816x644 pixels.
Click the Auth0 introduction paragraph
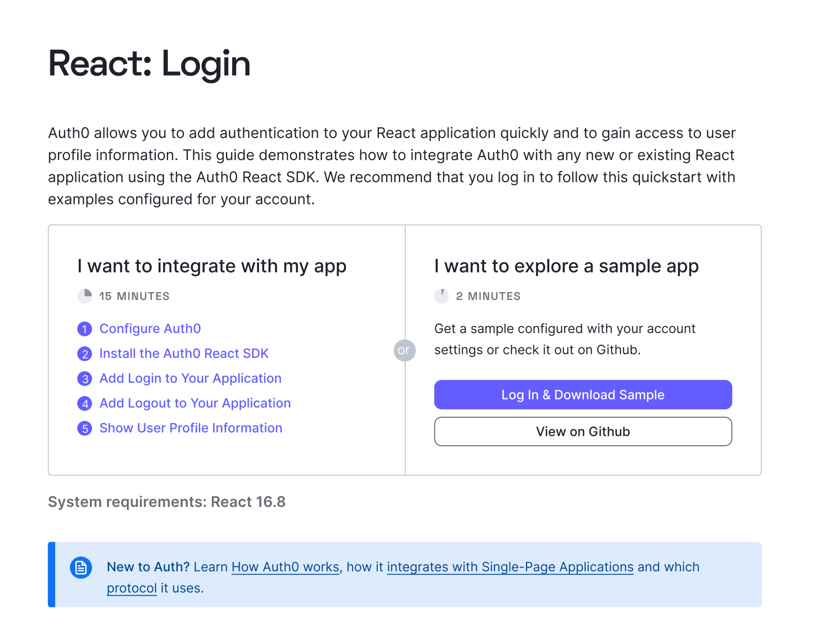pos(392,166)
